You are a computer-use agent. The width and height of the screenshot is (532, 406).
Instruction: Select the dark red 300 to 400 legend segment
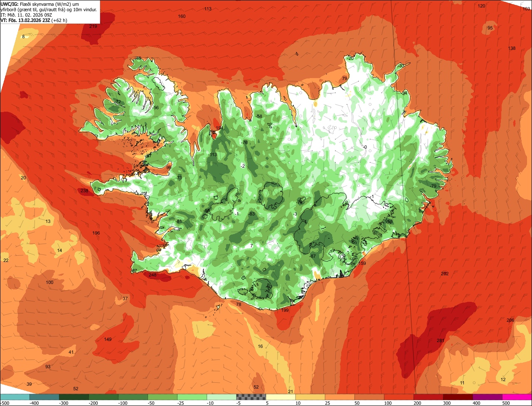pyautogui.click(x=458, y=397)
